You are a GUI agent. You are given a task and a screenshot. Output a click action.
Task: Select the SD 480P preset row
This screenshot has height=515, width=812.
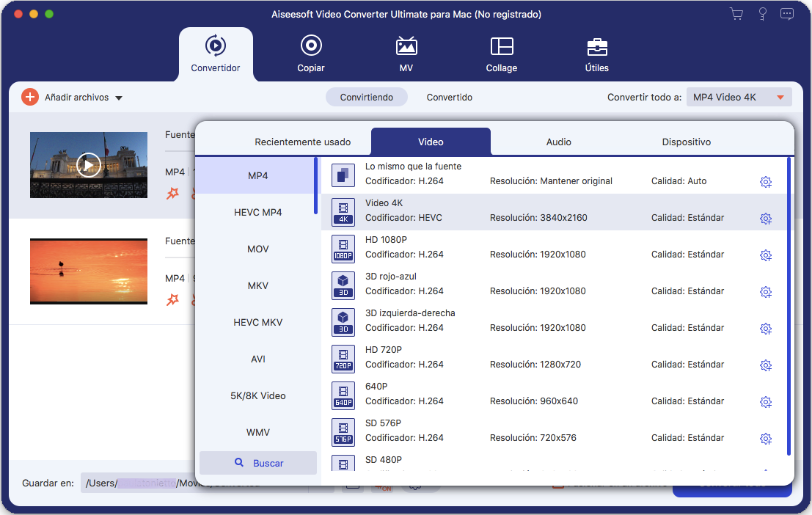(554, 461)
